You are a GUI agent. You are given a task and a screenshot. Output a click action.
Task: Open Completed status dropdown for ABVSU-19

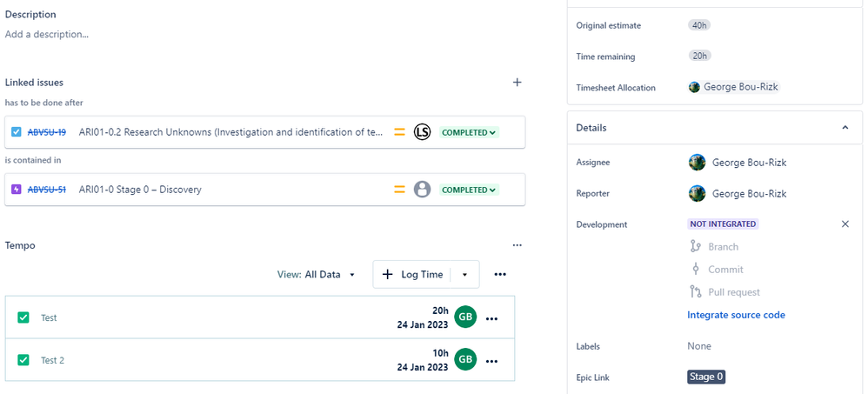pos(469,133)
